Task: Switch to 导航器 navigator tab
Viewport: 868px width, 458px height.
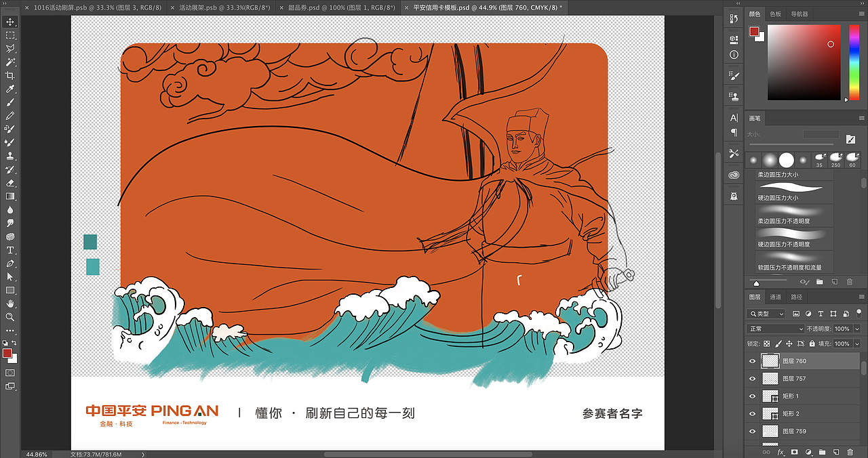Action: pos(800,14)
